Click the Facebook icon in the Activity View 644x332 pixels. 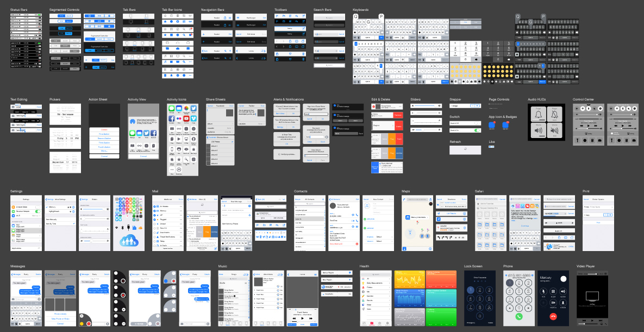coord(153,133)
